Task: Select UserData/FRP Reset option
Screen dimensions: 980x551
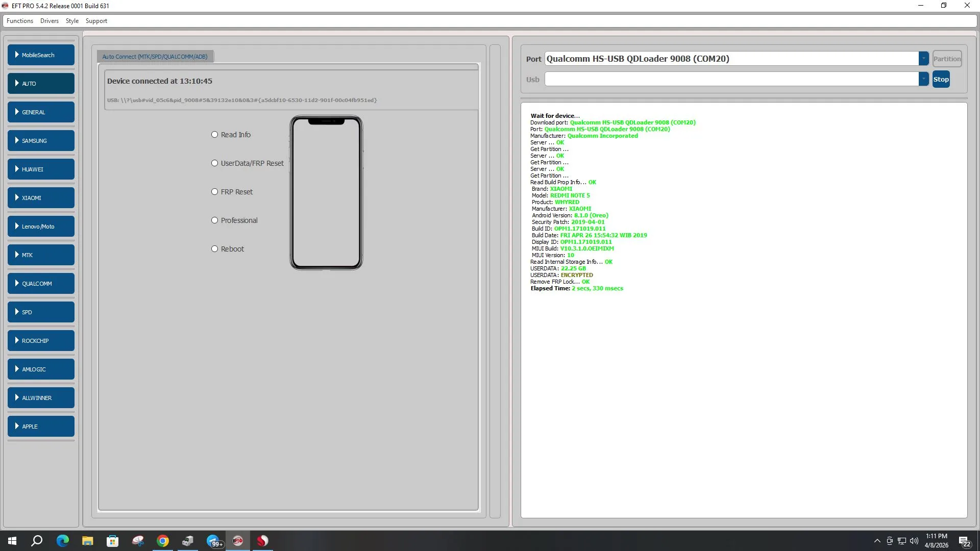Action: pyautogui.click(x=215, y=163)
